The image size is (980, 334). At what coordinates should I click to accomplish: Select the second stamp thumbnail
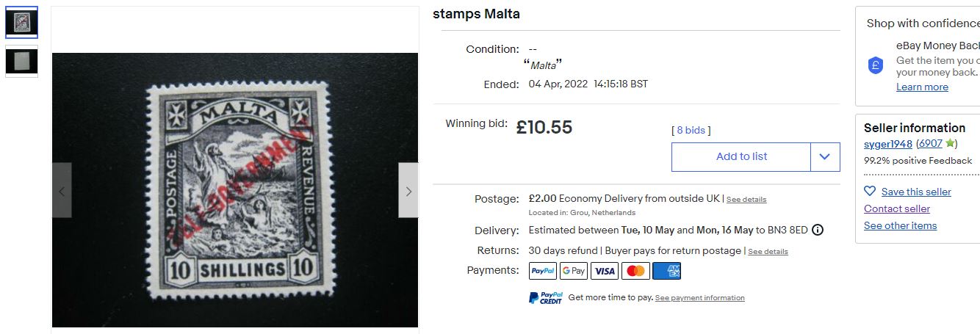[x=21, y=61]
